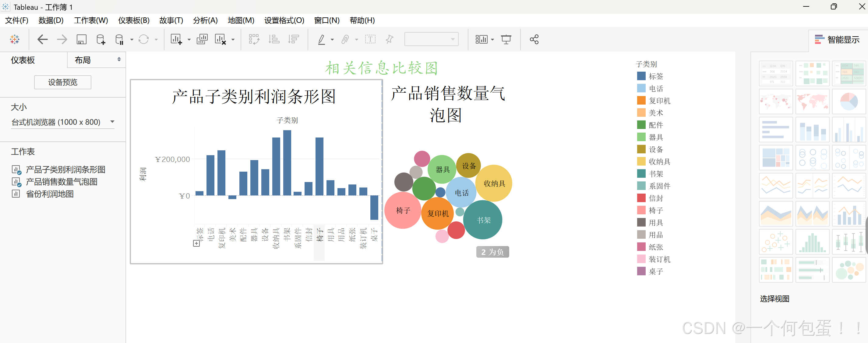
Task: Click the share workbook icon
Action: point(534,39)
